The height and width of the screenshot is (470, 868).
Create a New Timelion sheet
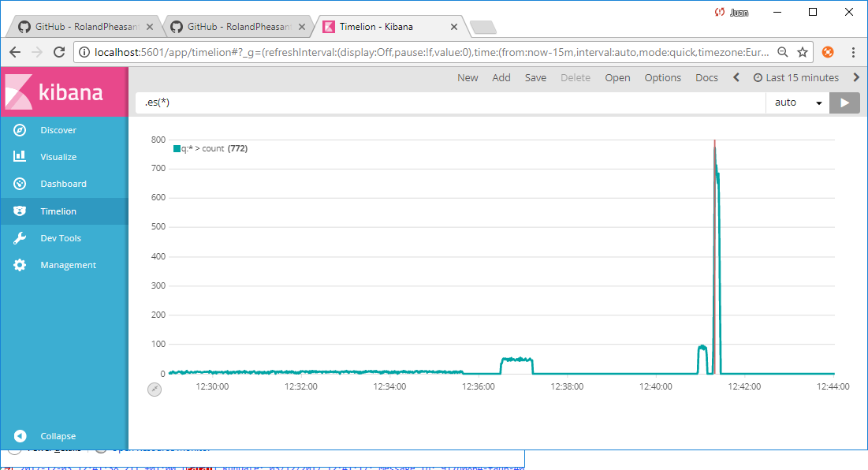coord(468,78)
